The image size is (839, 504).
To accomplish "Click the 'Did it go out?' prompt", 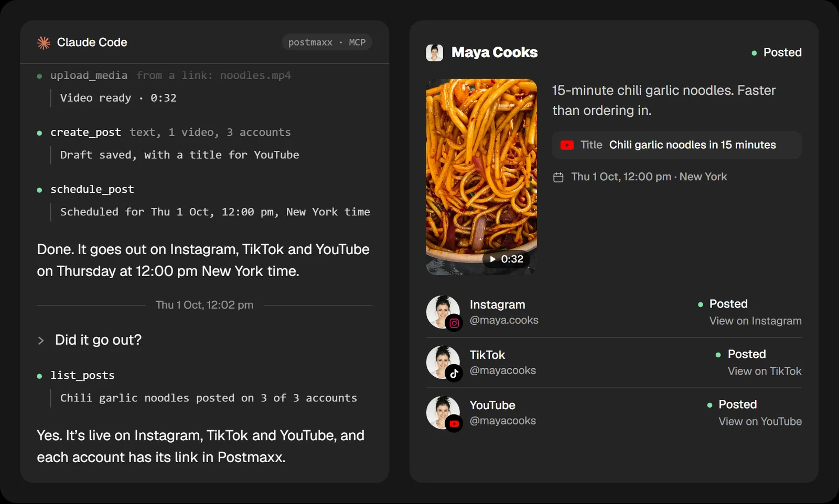I will (x=98, y=340).
